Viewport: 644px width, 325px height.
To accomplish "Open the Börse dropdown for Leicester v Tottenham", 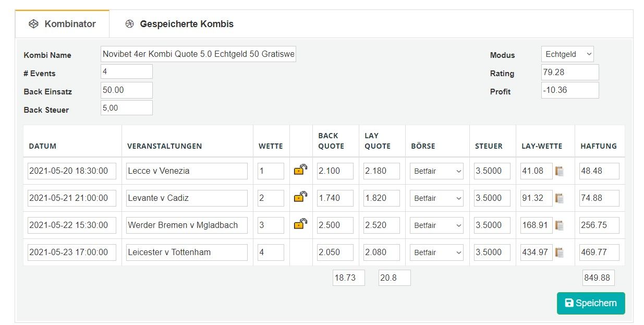I will (x=437, y=252).
